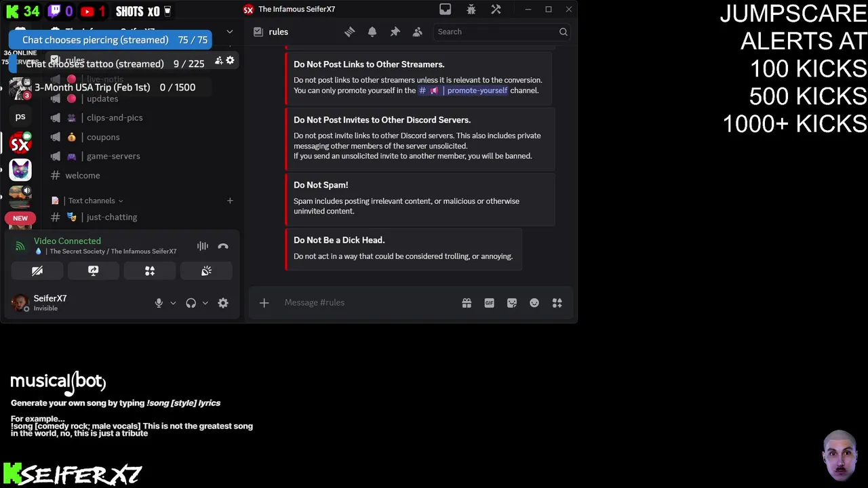Click 'Do Not Be a Dick Head.' heading

click(x=339, y=240)
